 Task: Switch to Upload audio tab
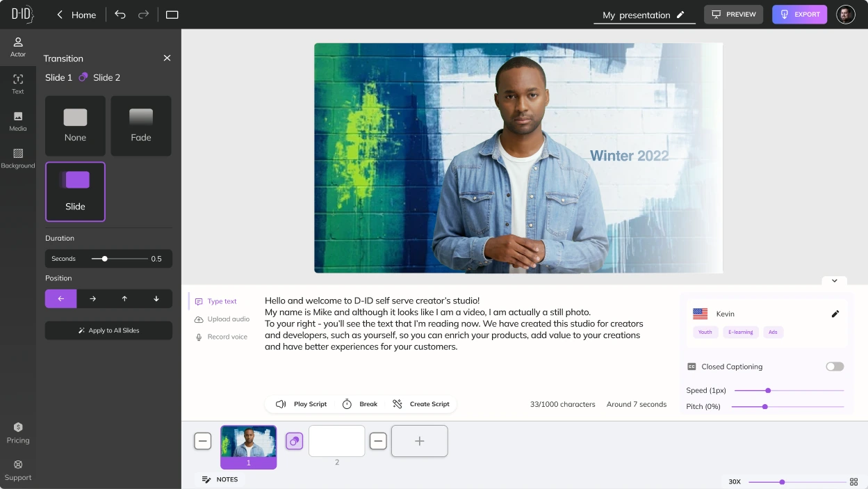222,319
